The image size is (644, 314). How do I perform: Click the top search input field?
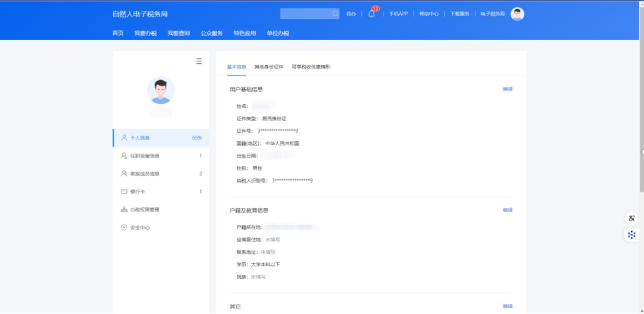tap(305, 14)
